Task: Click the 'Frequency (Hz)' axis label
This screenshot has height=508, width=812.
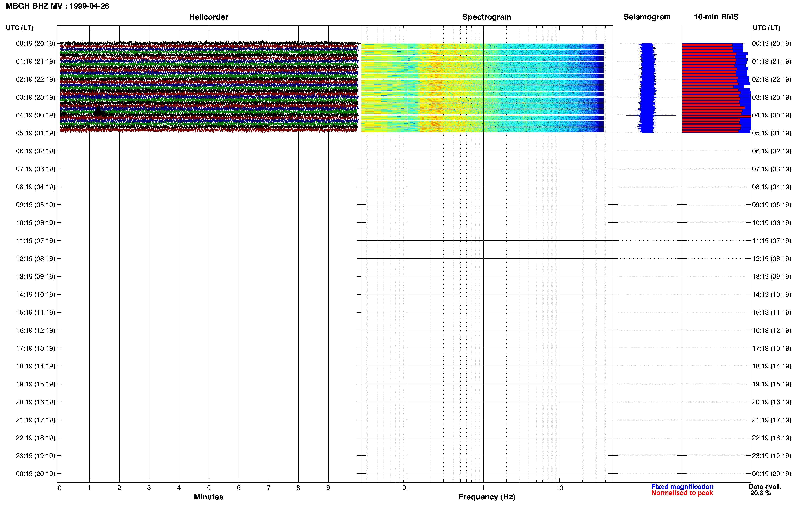Action: tap(487, 497)
